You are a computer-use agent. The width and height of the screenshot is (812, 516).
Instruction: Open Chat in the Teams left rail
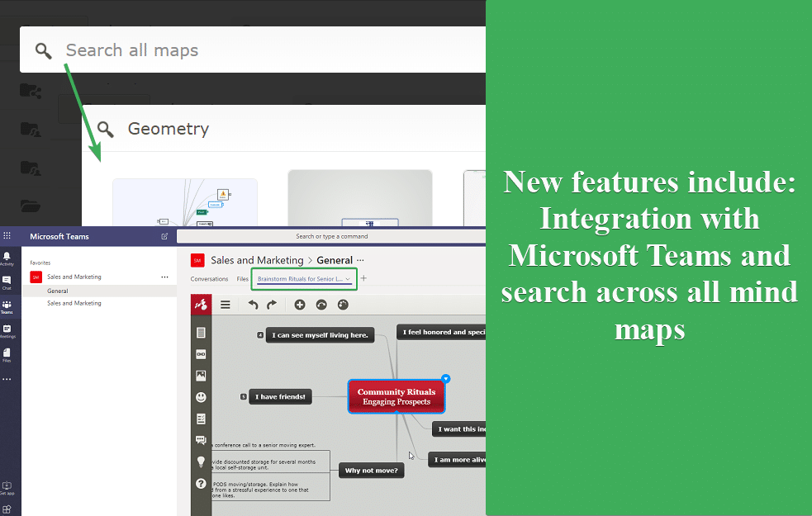tap(7, 282)
